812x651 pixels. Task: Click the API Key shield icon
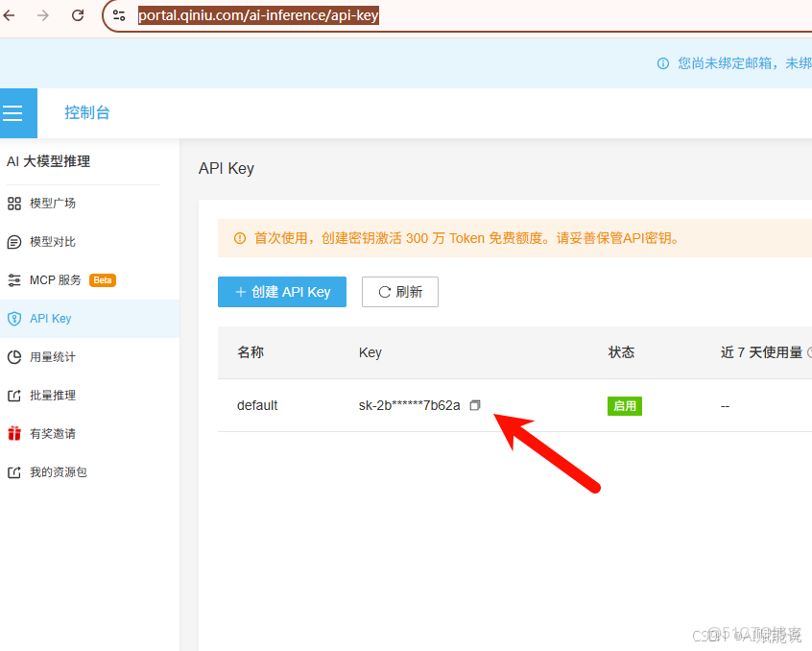point(14,319)
